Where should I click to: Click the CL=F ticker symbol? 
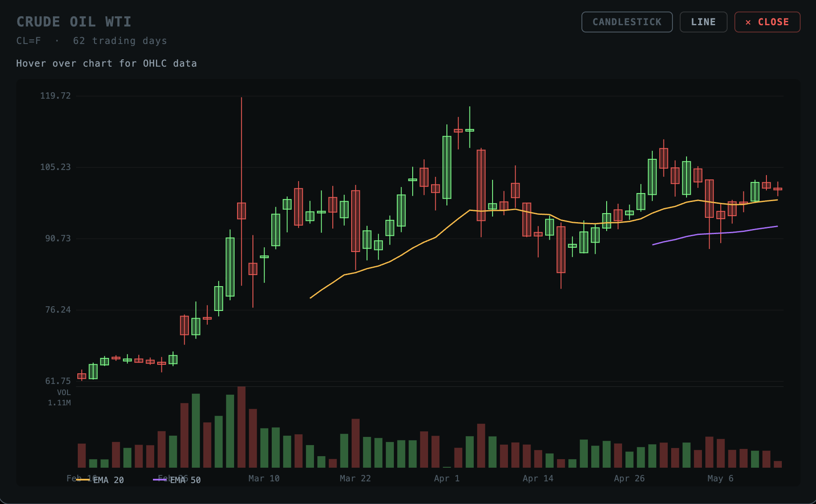click(x=29, y=41)
